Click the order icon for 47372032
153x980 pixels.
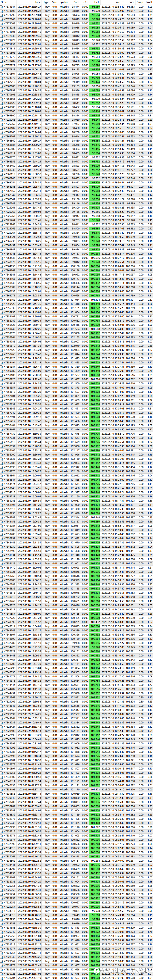point(2,36)
